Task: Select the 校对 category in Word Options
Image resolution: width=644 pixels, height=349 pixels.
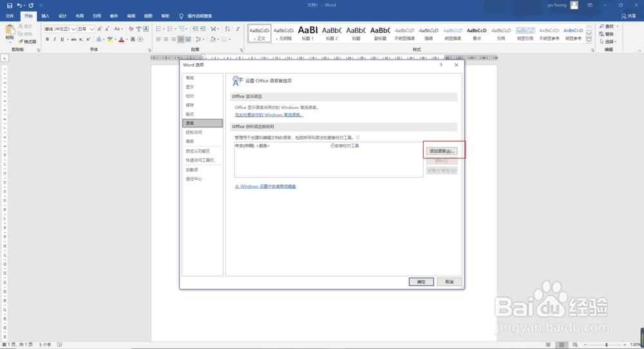Action: [202, 96]
